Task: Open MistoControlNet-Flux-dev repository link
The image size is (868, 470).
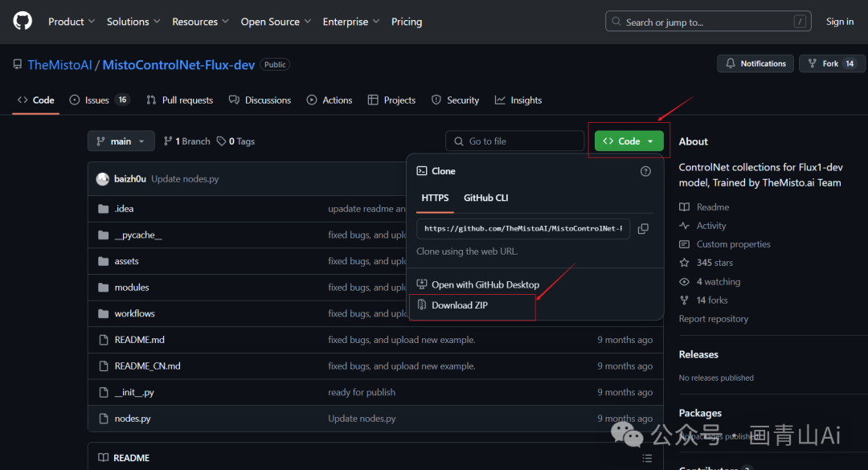Action: click(178, 65)
